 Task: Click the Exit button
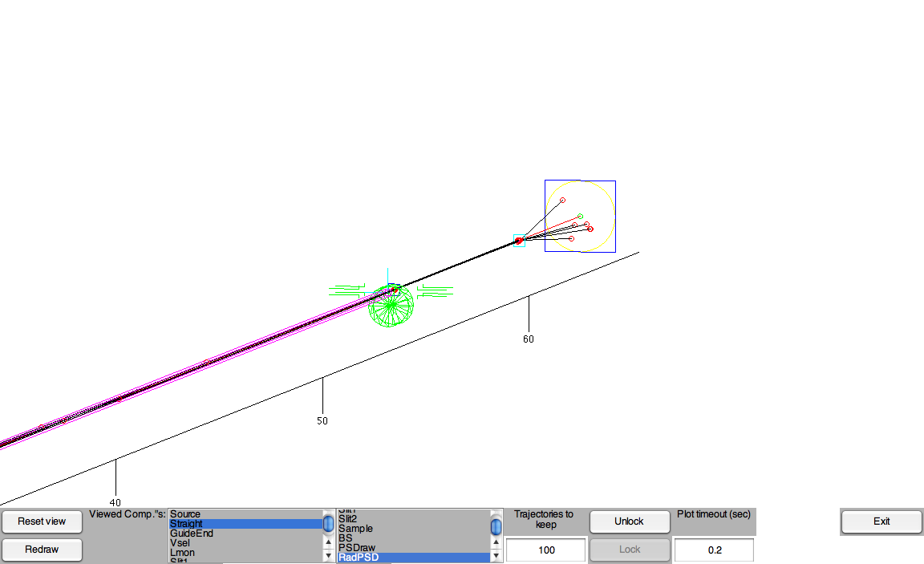point(881,521)
